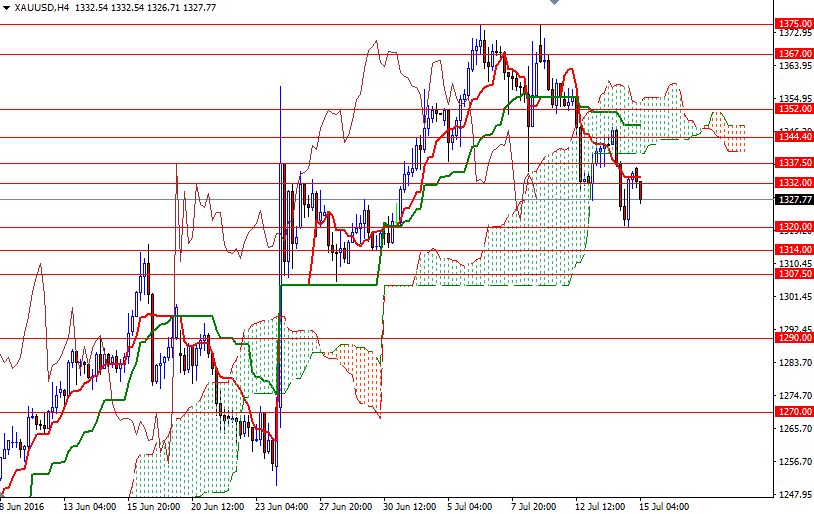Click the 13 Jun 04:00 time axis label
The image size is (814, 514).
(88, 506)
